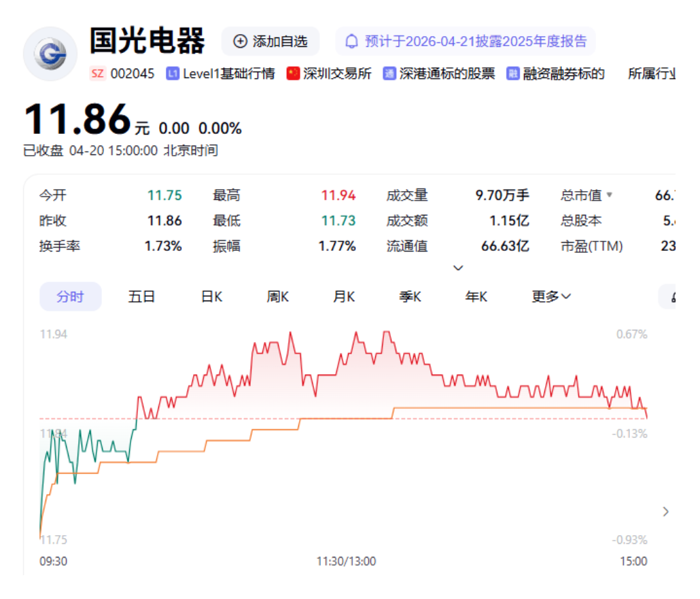
Task: Click the 15:00 time axis label
Action: tap(633, 561)
